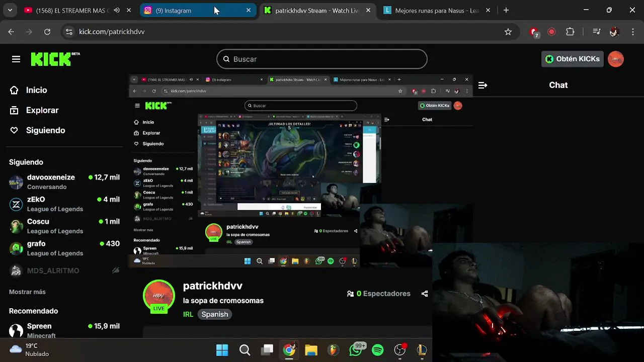Click Mostrar más in the sidebar
Screen dimensions: 644x362
tap(27, 292)
